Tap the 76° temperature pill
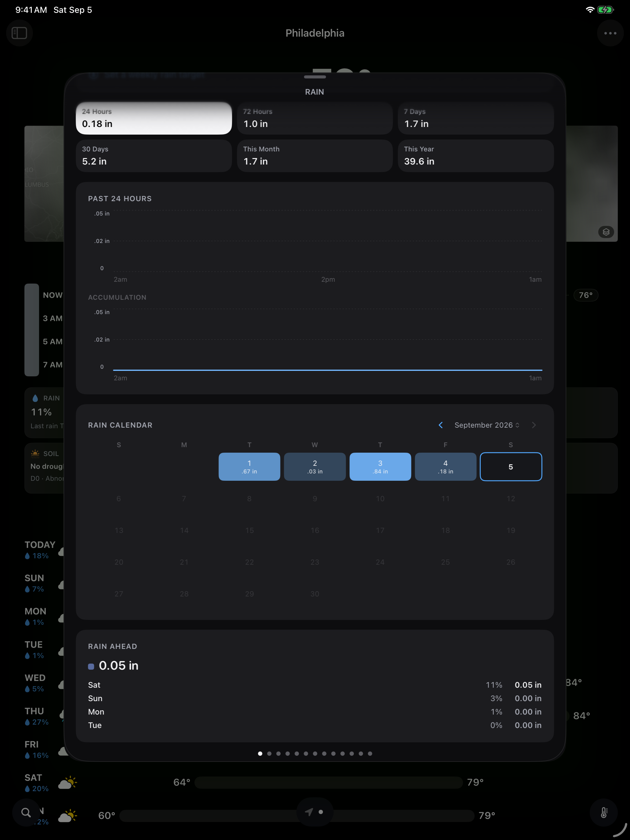This screenshot has width=630, height=840. [585, 295]
